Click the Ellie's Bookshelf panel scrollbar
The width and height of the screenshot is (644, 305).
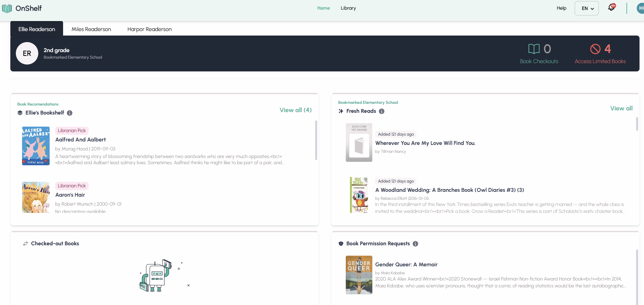click(x=316, y=140)
